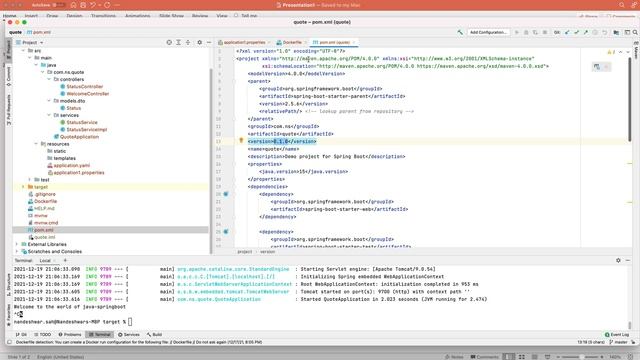This screenshot has height=360, width=640.
Task: Collapse the src folder
Action: [24, 51]
